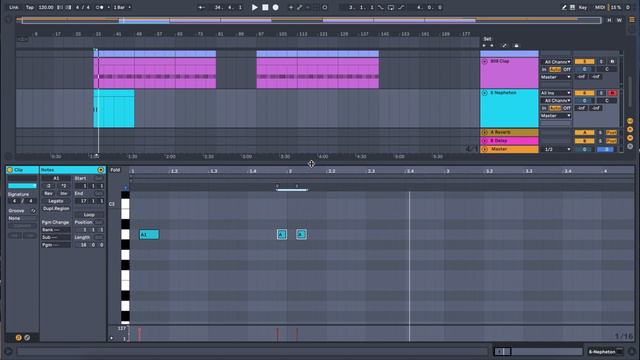The image size is (640, 360).
Task: Open Master output 1/2 dropdown
Action: 556,149
